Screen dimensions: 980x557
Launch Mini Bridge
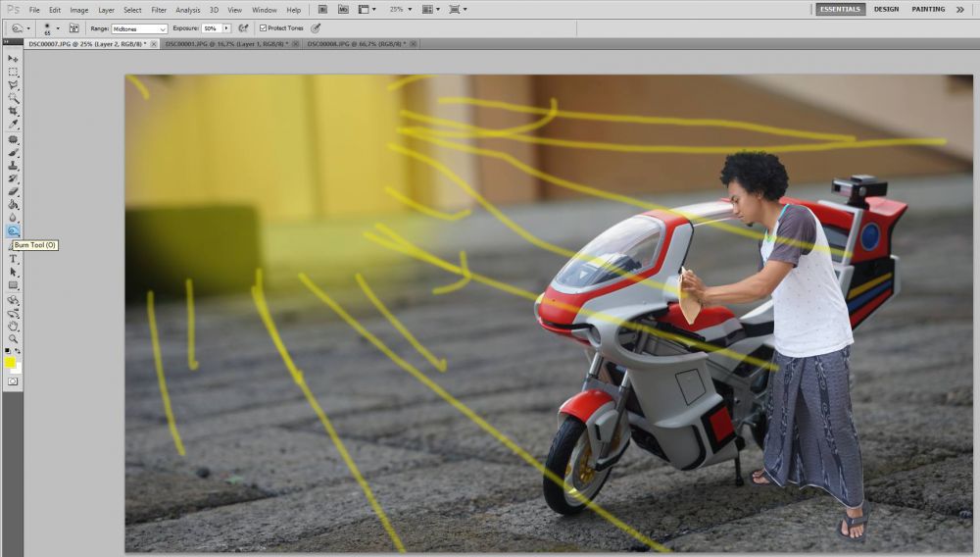(x=343, y=10)
